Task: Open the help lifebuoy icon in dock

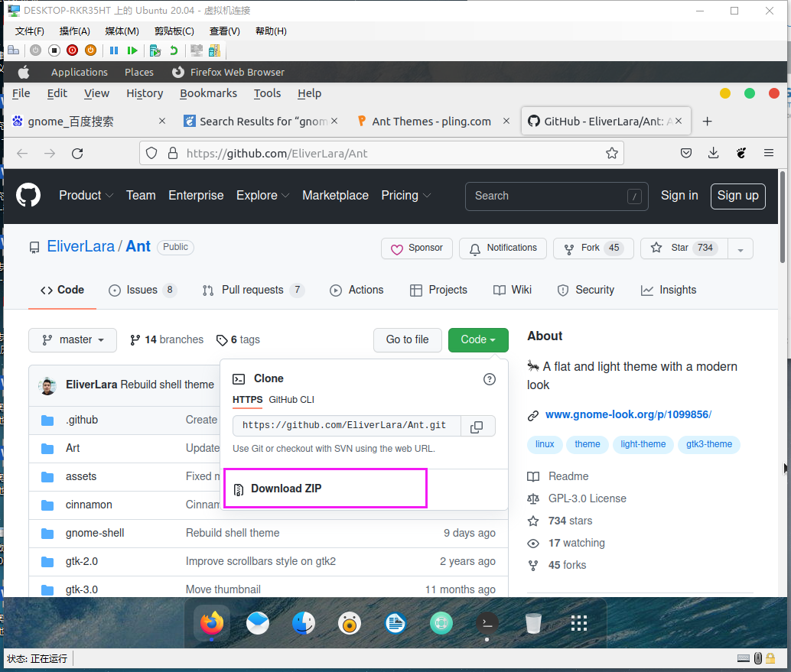Action: click(x=441, y=624)
